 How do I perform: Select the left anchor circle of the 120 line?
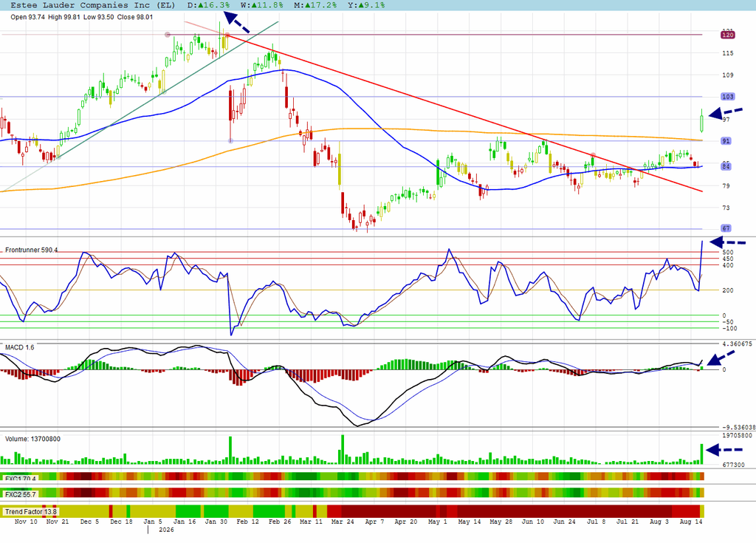click(x=168, y=35)
